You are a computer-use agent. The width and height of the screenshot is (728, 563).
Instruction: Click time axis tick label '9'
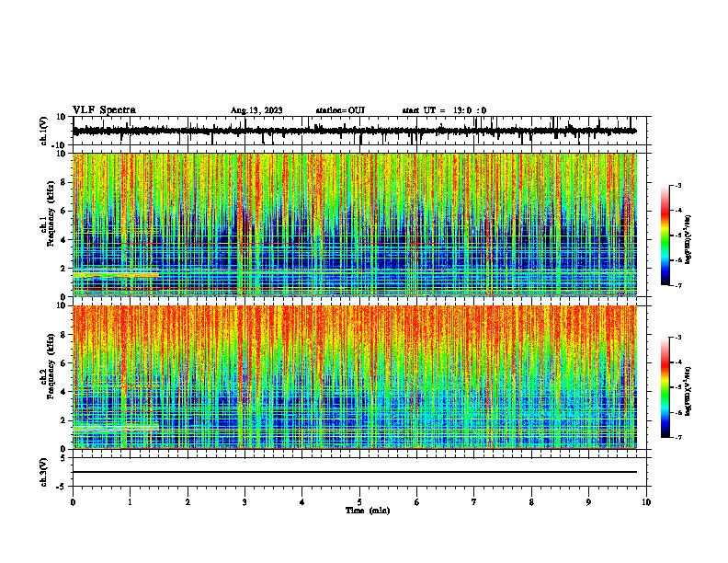(x=588, y=502)
